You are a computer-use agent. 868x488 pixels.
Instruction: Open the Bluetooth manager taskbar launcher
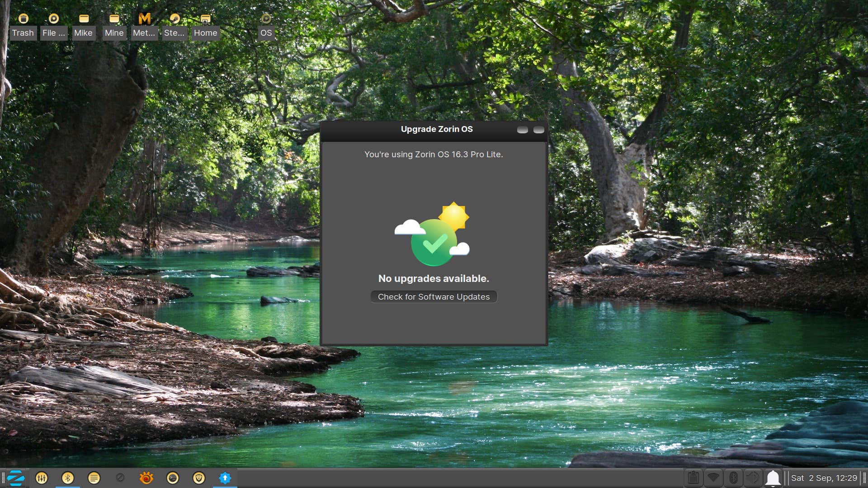pos(68,478)
